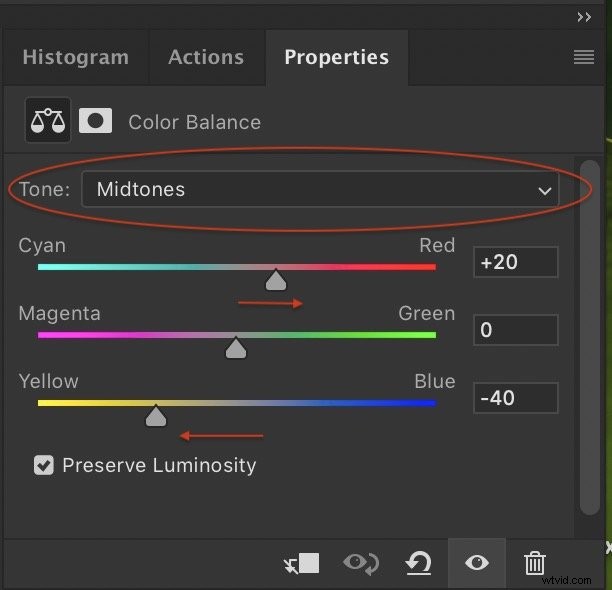Click the Color Balance title text
Viewport: 612px width, 590px height.
click(194, 122)
